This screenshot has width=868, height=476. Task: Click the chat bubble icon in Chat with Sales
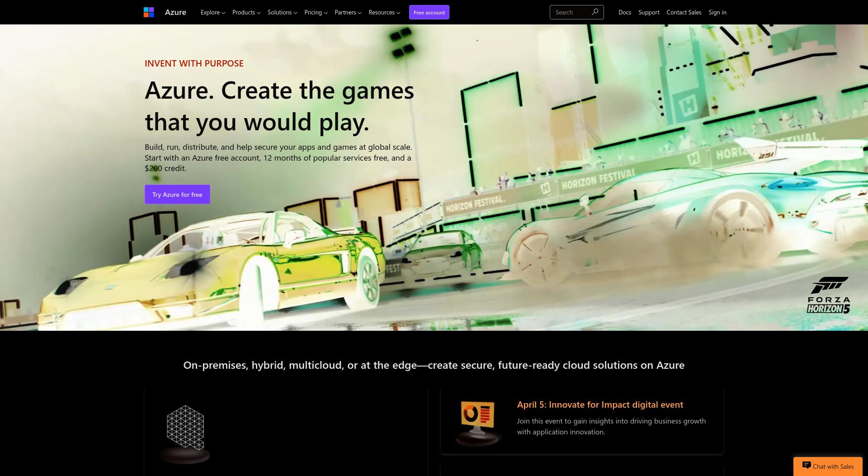[807, 465]
